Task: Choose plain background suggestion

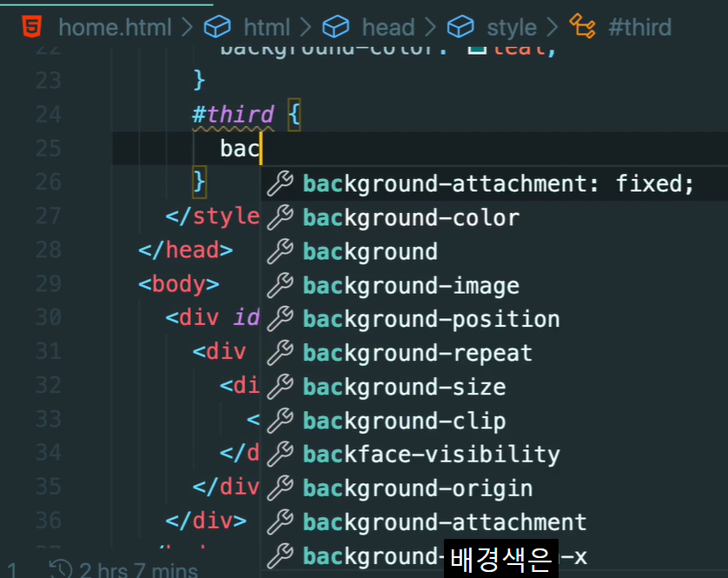Action: [x=494, y=251]
